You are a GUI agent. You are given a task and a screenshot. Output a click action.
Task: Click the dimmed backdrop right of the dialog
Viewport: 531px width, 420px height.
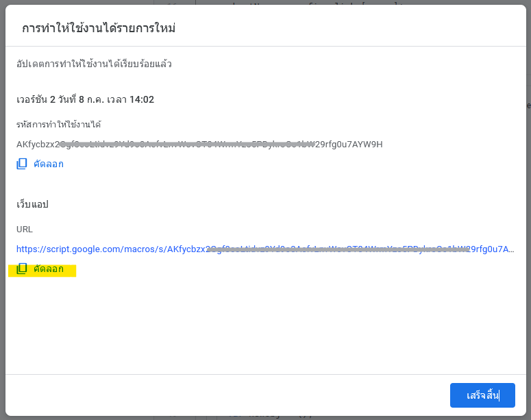click(529, 210)
